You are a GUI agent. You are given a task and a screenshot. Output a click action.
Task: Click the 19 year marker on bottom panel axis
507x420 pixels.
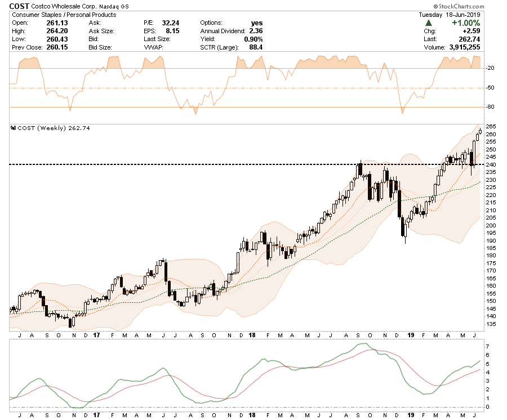click(411, 415)
